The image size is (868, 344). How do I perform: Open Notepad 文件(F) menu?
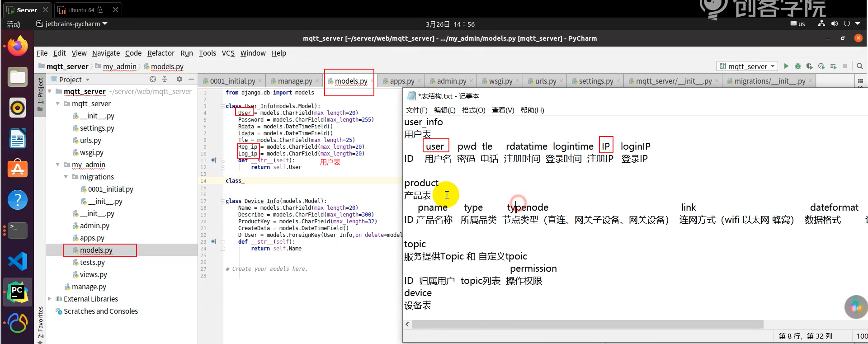pyautogui.click(x=416, y=110)
